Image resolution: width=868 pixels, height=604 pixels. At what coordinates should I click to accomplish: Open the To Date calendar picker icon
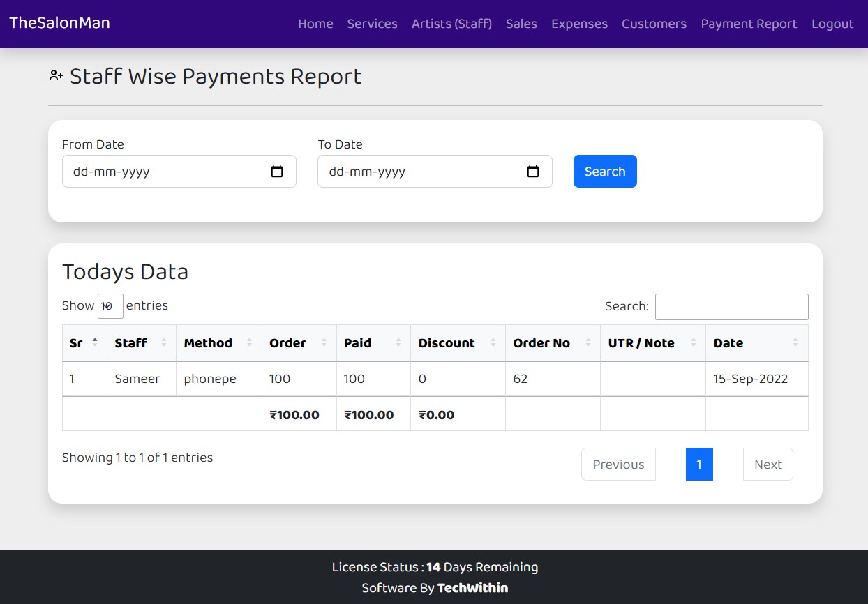(533, 172)
